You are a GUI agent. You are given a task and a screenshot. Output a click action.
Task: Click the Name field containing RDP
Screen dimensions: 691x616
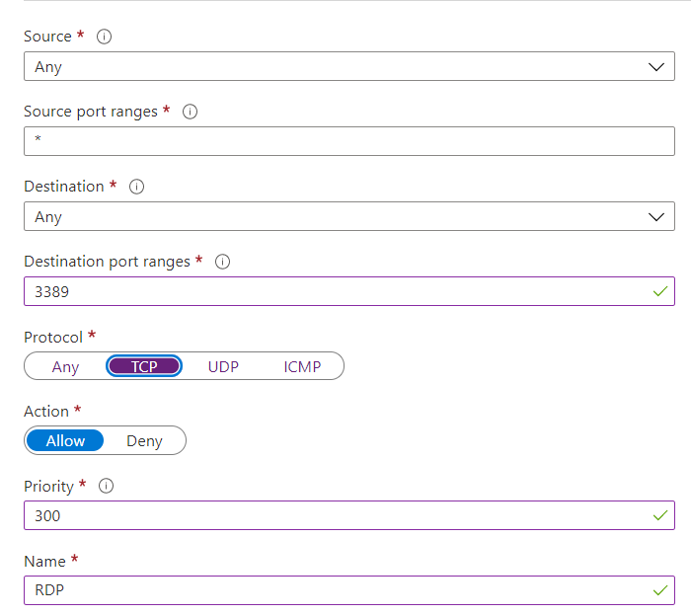click(x=336, y=590)
